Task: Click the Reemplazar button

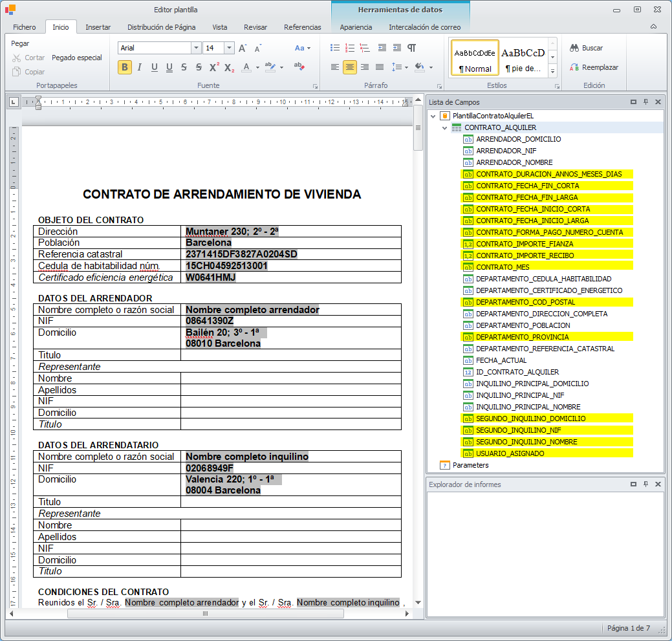Action: pyautogui.click(x=594, y=67)
